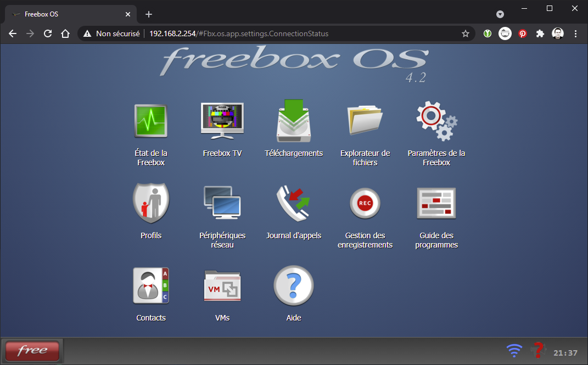Screen dimensions: 588x365
Task: Close the Freebox OS tab
Action: 128,14
